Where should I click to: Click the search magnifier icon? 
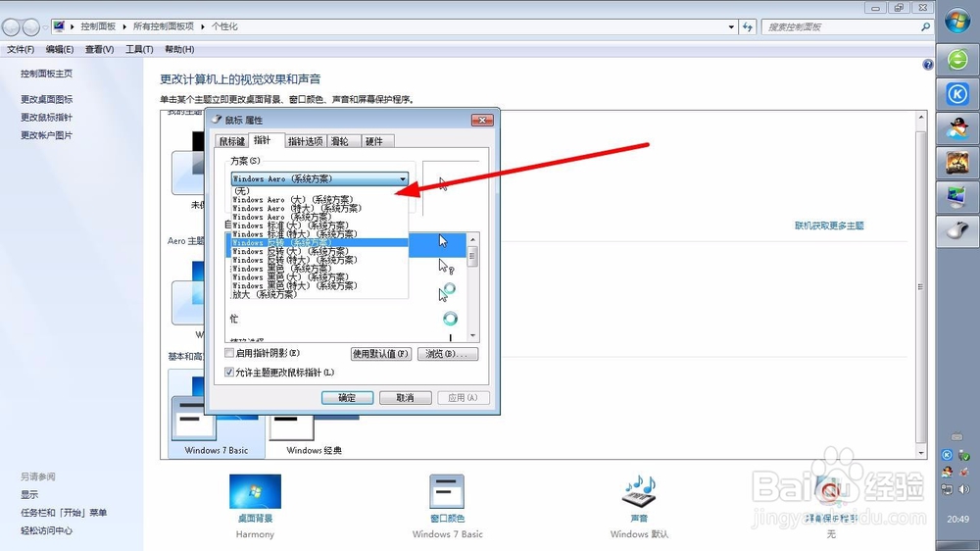[x=926, y=26]
